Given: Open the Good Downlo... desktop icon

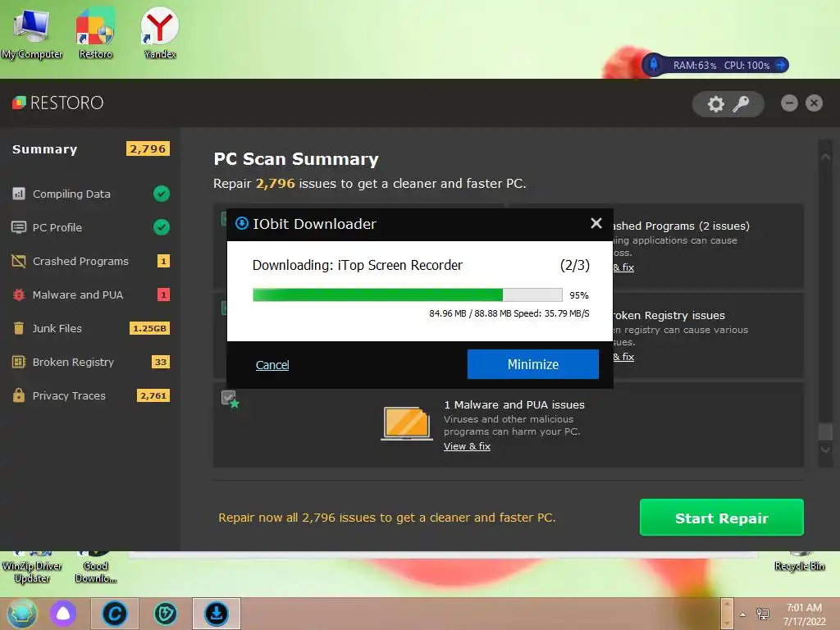Looking at the screenshot, I should 96,569.
